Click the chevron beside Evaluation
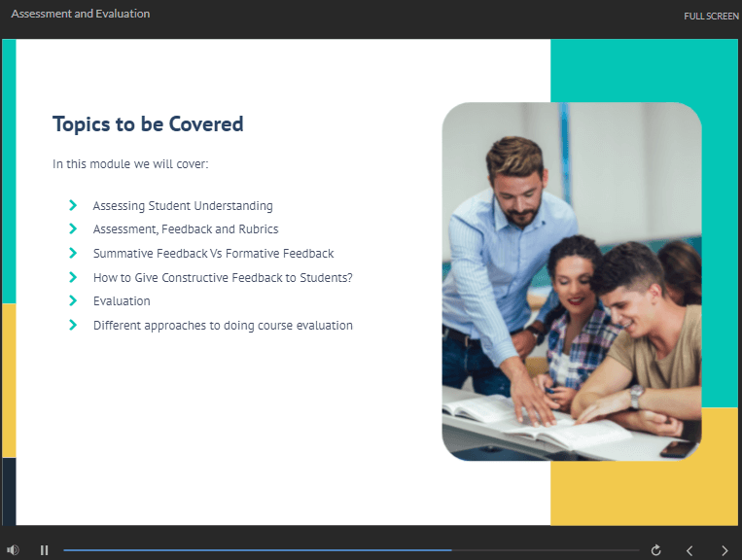This screenshot has width=742, height=560. point(73,300)
